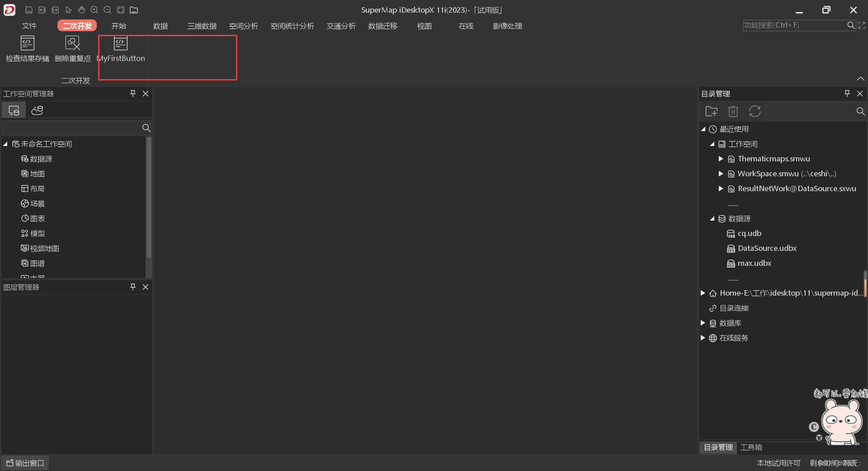Close the 目录管理 panel

(x=860, y=94)
